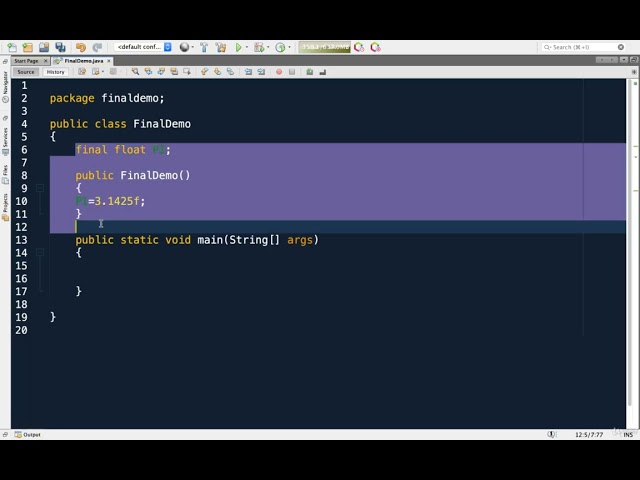Click the first profiler snapshot icon
Viewport: 640px width, 480px height.
tap(359, 47)
